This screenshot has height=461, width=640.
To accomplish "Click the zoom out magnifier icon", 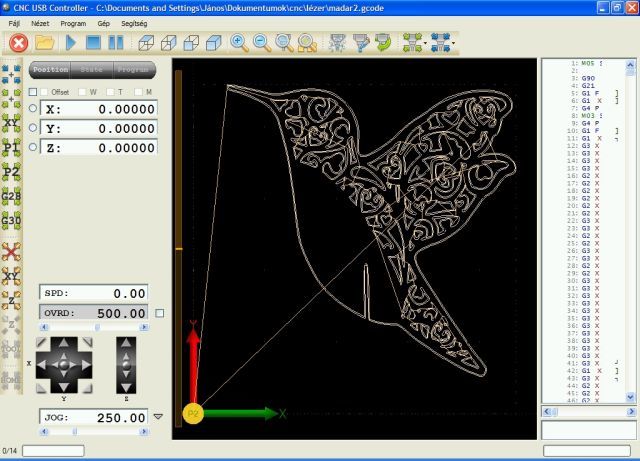I will pyautogui.click(x=262, y=43).
